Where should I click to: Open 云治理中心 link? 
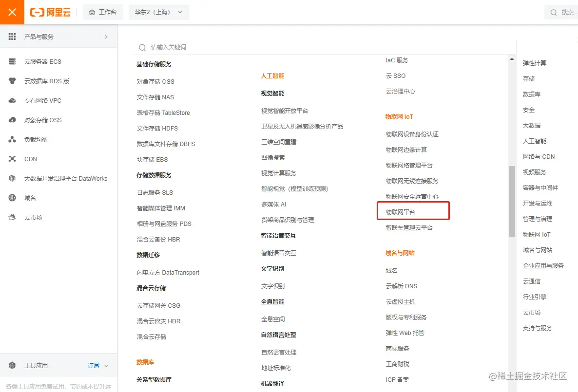[400, 92]
